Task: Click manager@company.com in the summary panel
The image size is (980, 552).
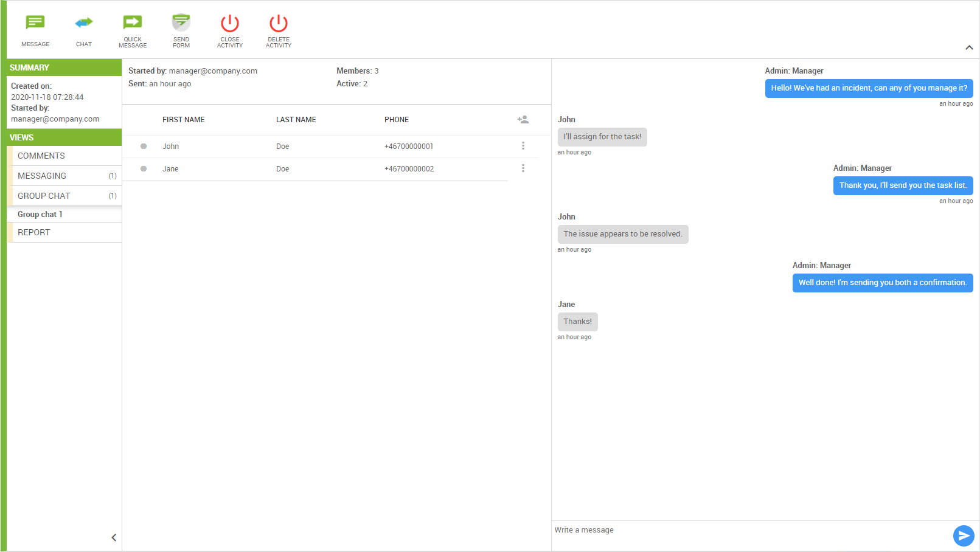Action: [x=55, y=119]
